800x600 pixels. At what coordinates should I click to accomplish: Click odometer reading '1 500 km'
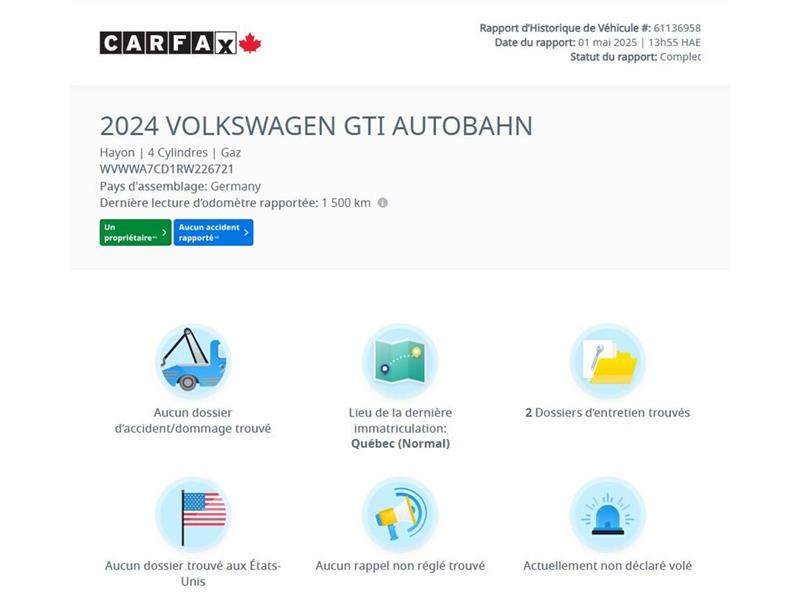pos(346,203)
